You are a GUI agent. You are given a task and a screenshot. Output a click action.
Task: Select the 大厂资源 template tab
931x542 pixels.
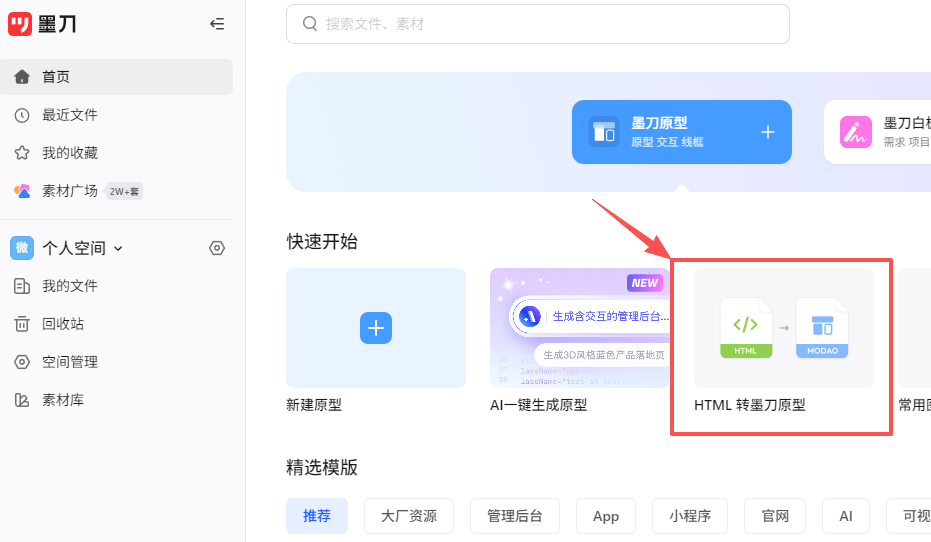tap(409, 516)
